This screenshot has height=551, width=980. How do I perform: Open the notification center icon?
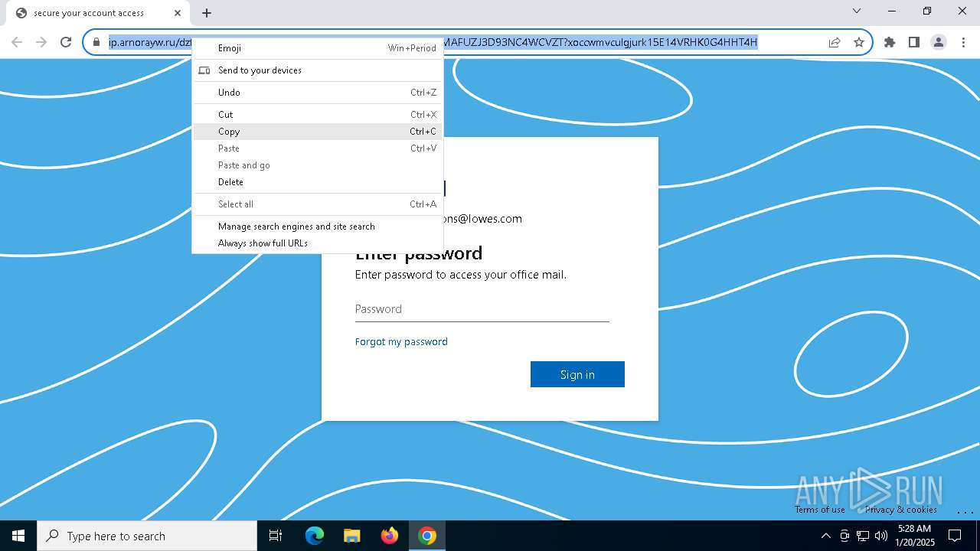click(955, 536)
